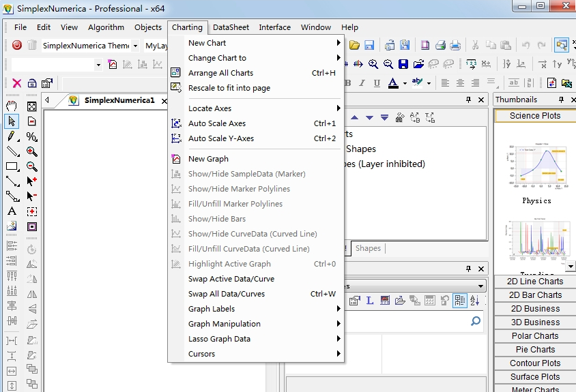The image size is (576, 392).
Task: Click the A-Z sort icon in panel
Action: click(x=474, y=301)
